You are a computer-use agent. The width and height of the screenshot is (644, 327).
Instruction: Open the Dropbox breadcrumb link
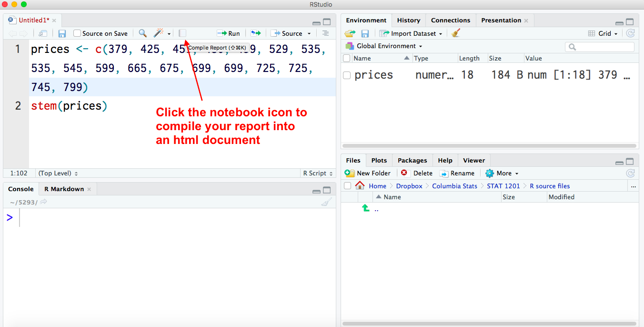coord(409,186)
